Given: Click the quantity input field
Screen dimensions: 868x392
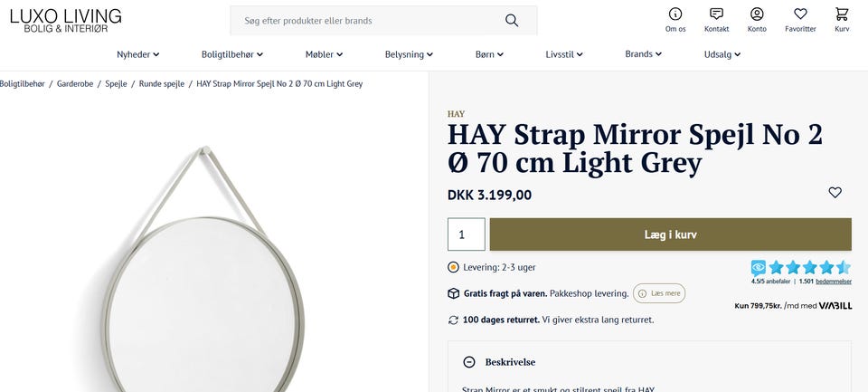Looking at the screenshot, I should tap(466, 234).
